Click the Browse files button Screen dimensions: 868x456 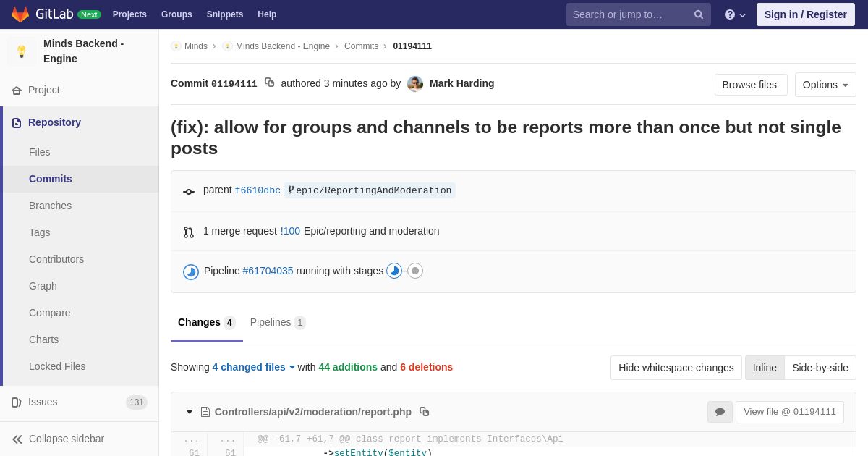coord(750,85)
